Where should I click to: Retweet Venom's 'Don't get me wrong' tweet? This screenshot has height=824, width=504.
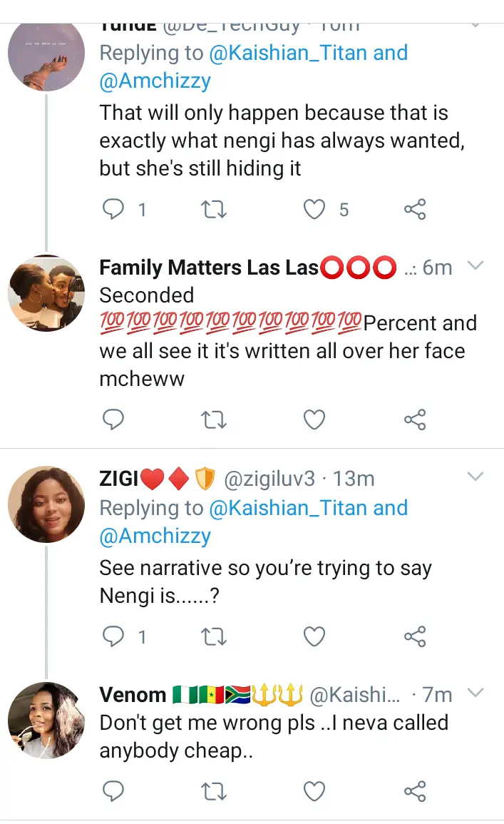pos(214,790)
